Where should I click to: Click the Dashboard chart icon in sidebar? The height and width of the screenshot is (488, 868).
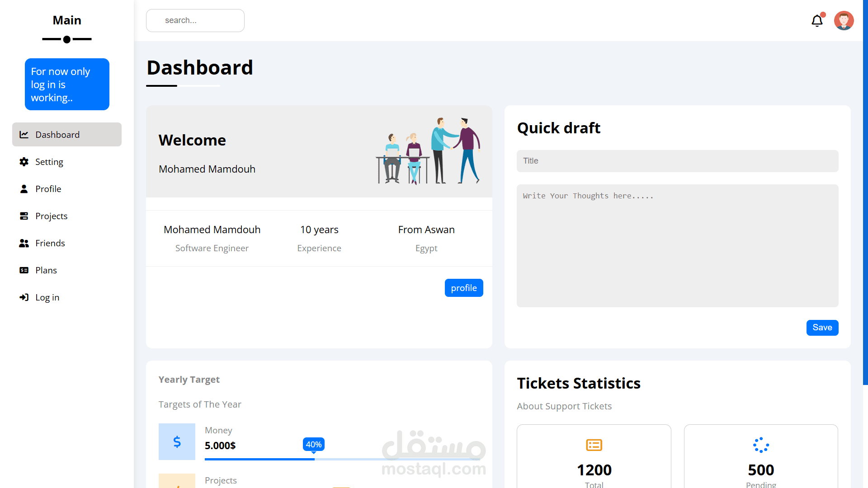[x=24, y=135]
